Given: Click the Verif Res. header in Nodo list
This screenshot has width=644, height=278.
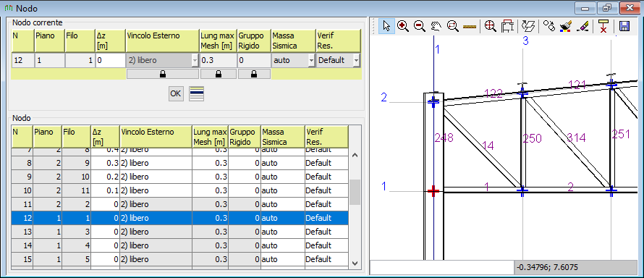Looking at the screenshot, I should [x=326, y=137].
